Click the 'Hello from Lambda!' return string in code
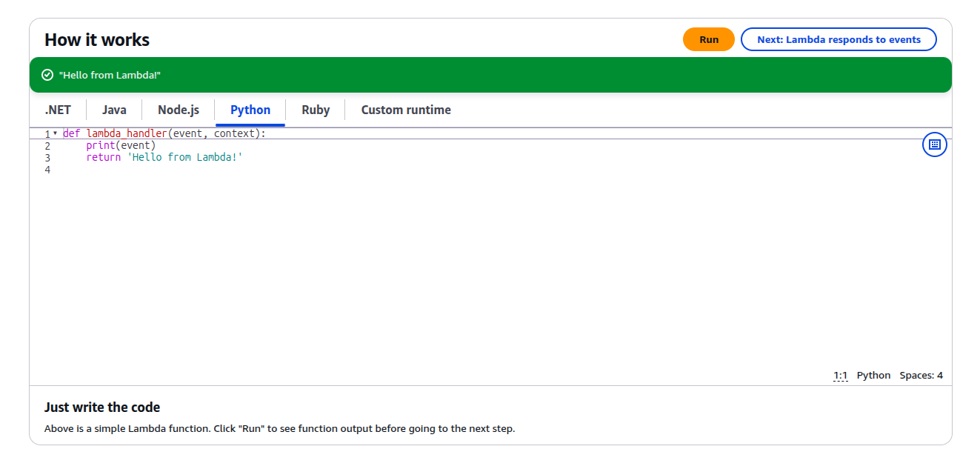This screenshot has height=469, width=980. click(x=185, y=158)
